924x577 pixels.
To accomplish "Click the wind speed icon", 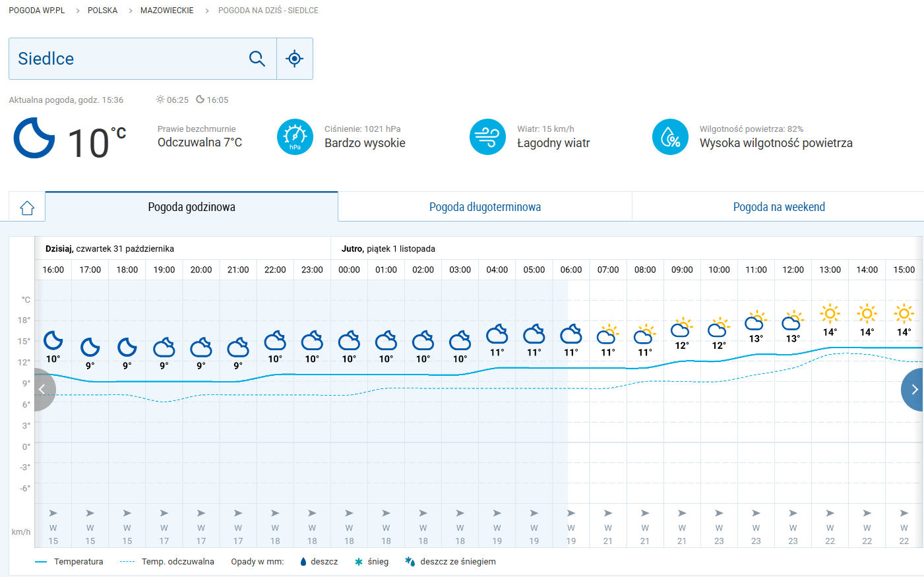I will [487, 137].
